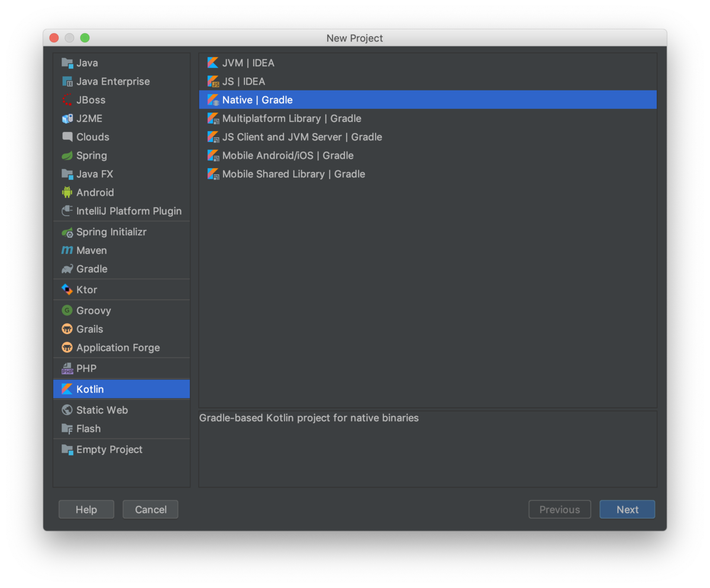Cancel the New Project dialog

click(x=150, y=509)
